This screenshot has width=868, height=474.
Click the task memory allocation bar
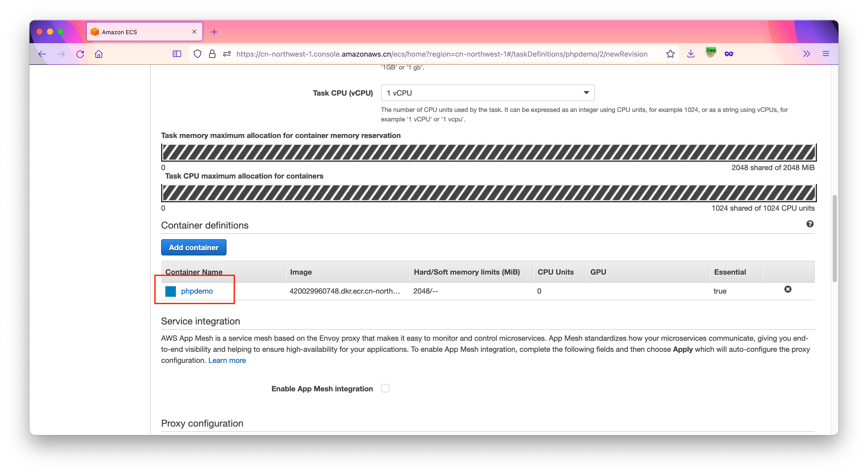(489, 153)
